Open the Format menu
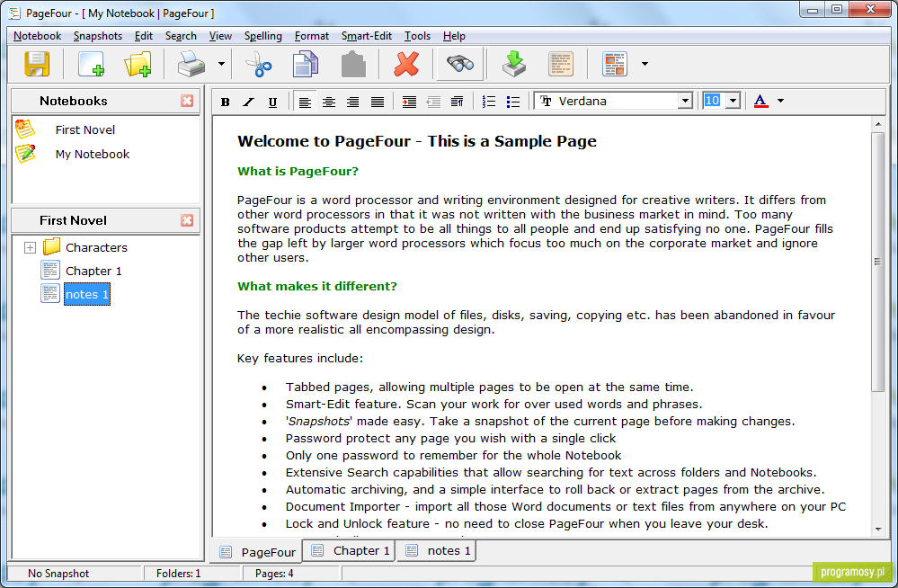Viewport: 898px width, 588px height. (x=312, y=36)
